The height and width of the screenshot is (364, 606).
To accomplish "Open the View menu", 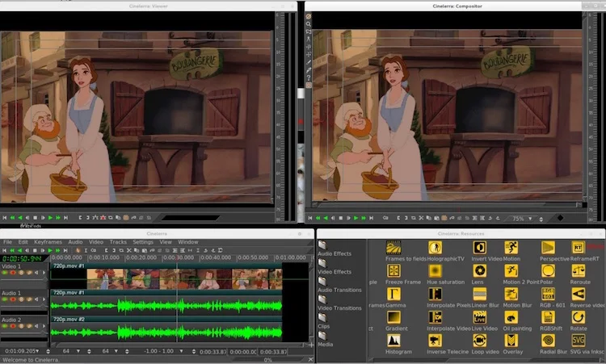I will point(166,242).
